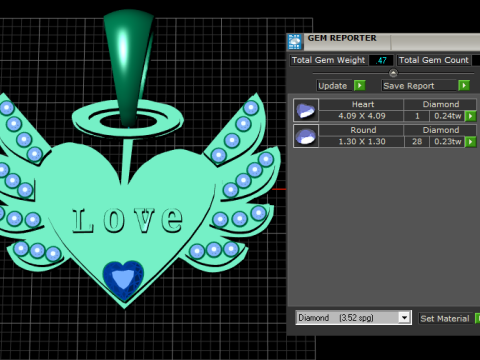Select the 'Round' shape cell
The image size is (480, 360).
361,130
